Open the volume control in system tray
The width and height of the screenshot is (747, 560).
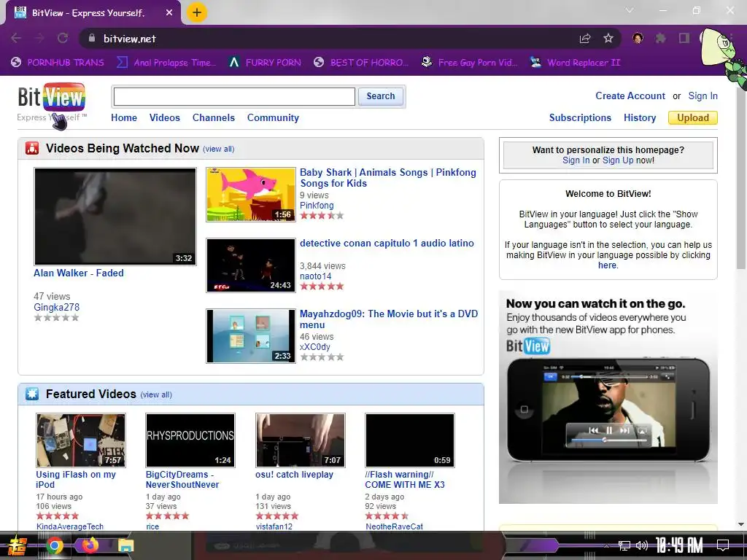coord(642,545)
